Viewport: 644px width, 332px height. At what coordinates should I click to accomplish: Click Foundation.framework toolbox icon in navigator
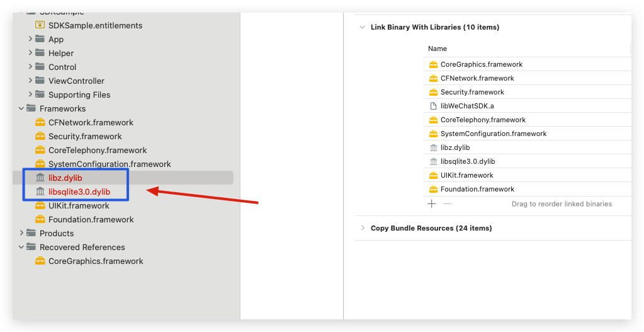[40, 219]
